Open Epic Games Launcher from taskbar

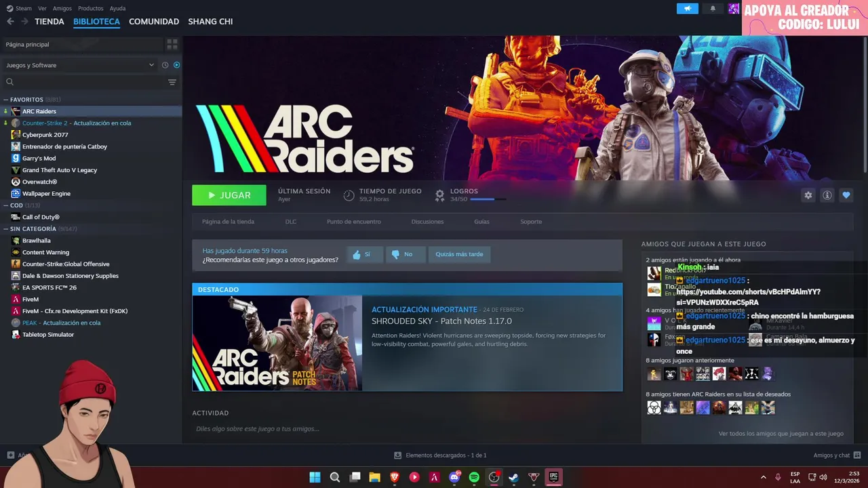click(x=553, y=477)
